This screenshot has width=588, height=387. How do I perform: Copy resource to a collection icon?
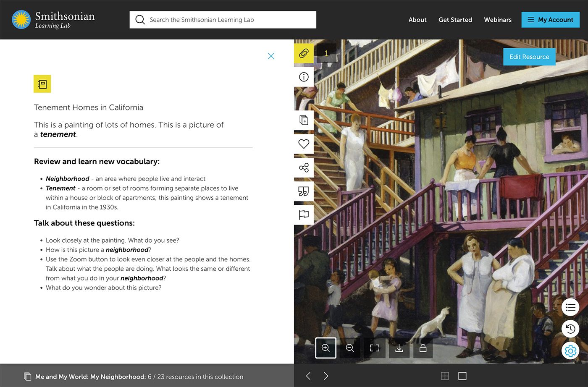(304, 120)
